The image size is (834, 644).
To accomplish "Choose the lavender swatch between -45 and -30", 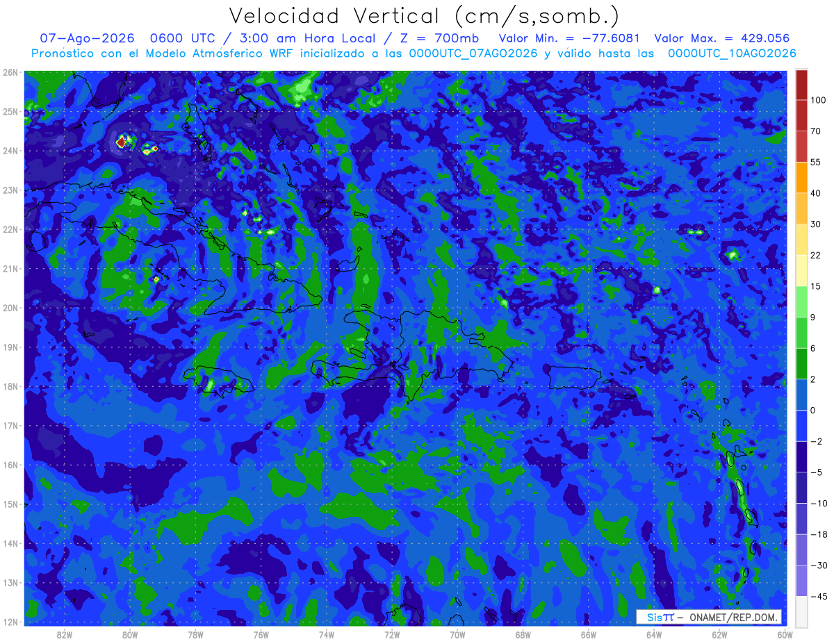I will [x=801, y=581].
